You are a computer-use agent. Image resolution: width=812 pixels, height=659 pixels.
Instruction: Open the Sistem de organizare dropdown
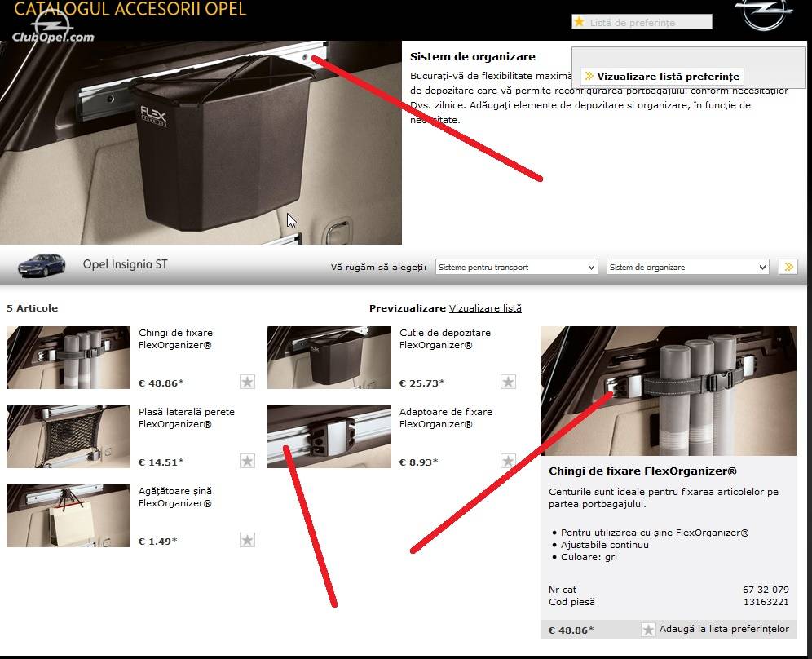tap(686, 267)
